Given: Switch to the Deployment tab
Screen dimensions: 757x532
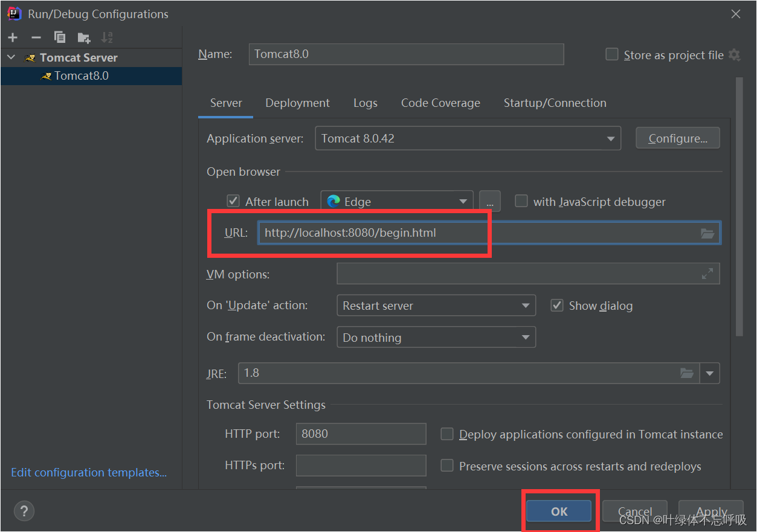Looking at the screenshot, I should pyautogui.click(x=297, y=103).
